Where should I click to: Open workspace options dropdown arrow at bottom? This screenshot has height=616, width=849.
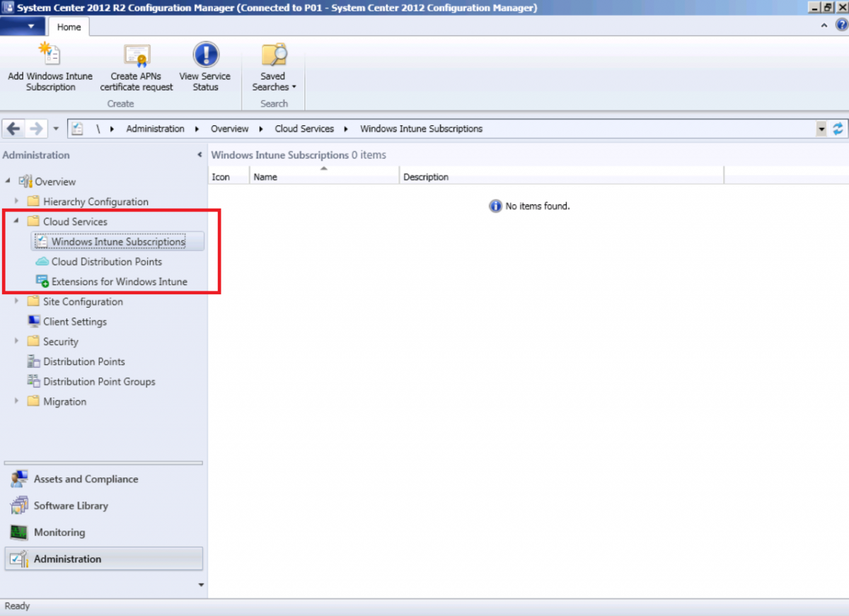coord(201,585)
